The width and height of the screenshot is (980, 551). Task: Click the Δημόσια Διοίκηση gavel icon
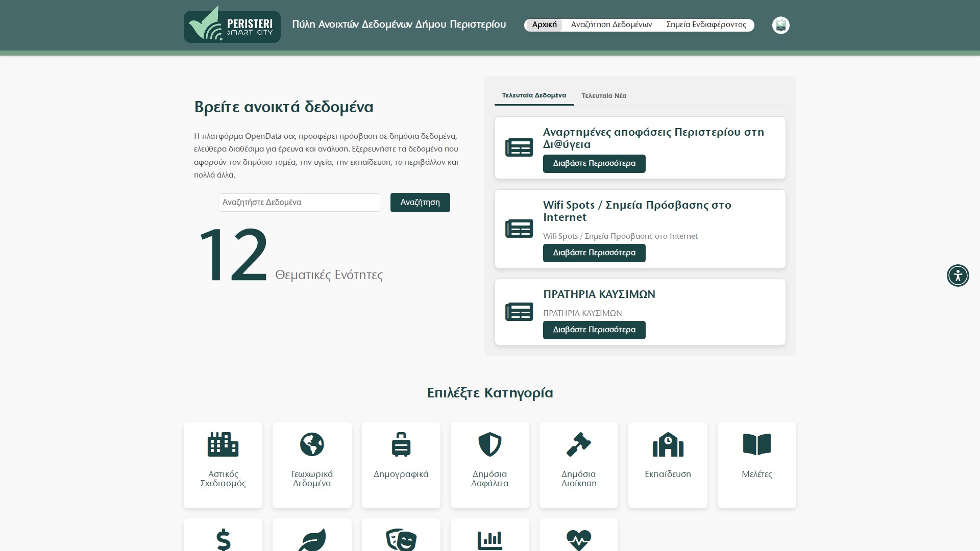(x=578, y=444)
